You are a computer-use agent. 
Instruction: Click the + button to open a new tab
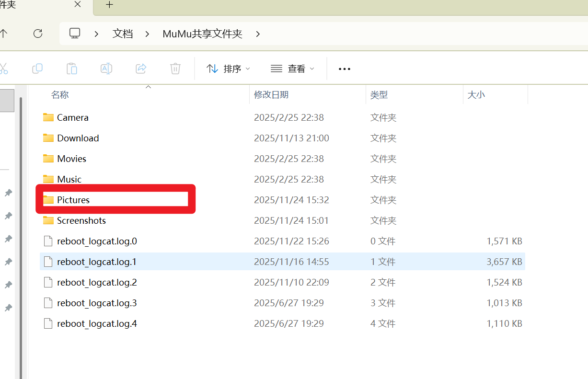click(x=109, y=5)
